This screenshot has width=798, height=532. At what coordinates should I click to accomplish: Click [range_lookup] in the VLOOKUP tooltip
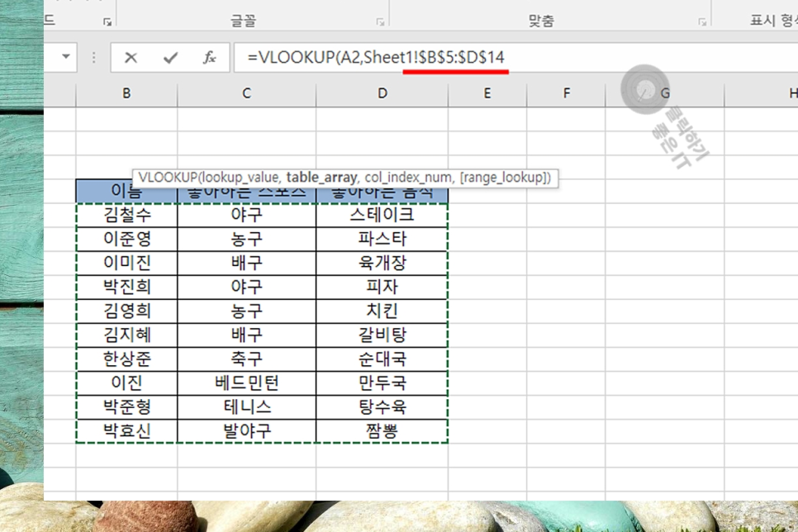pyautogui.click(x=503, y=178)
